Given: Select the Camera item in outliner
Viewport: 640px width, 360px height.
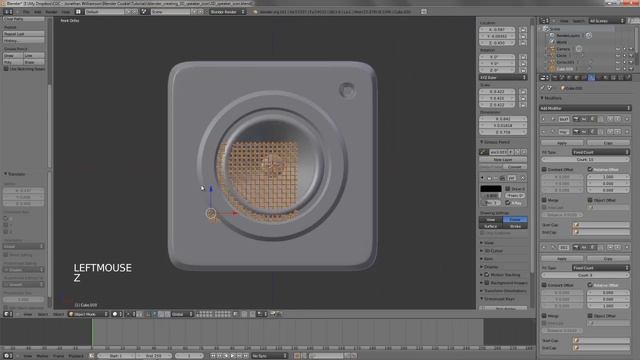Looking at the screenshot, I should tap(563, 49).
